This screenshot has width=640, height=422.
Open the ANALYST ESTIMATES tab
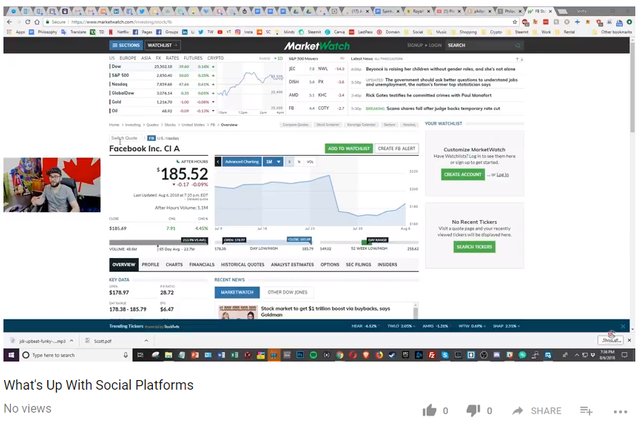point(292,264)
